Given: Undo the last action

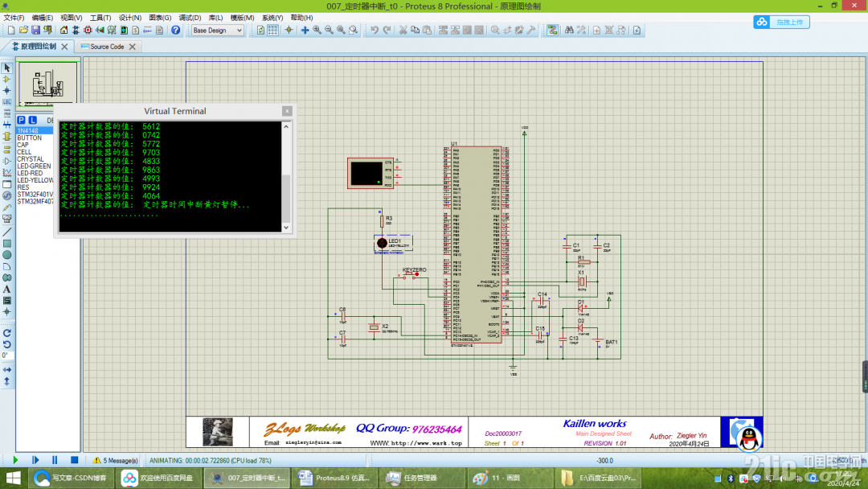Looking at the screenshot, I should [375, 30].
